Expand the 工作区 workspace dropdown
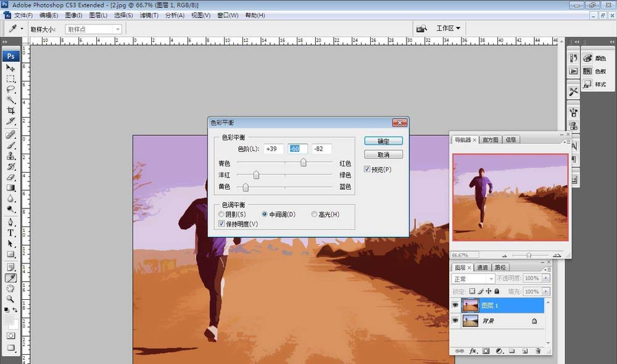The image size is (617, 364). coord(448,28)
